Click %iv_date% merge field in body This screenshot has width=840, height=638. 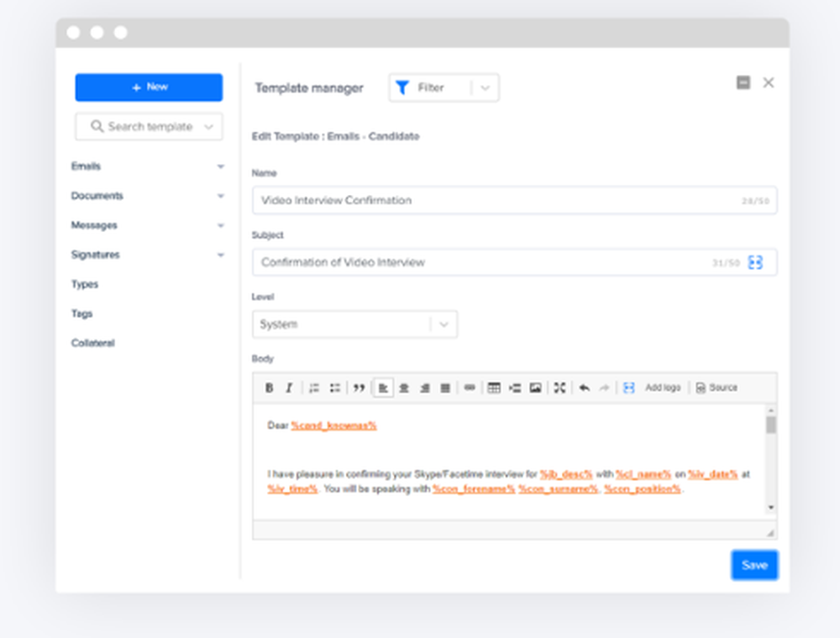pos(713,474)
